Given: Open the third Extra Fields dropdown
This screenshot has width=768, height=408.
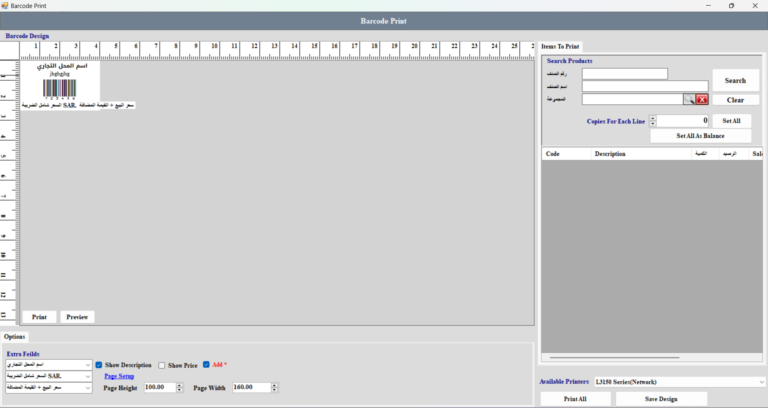Looking at the screenshot, I should pos(88,387).
